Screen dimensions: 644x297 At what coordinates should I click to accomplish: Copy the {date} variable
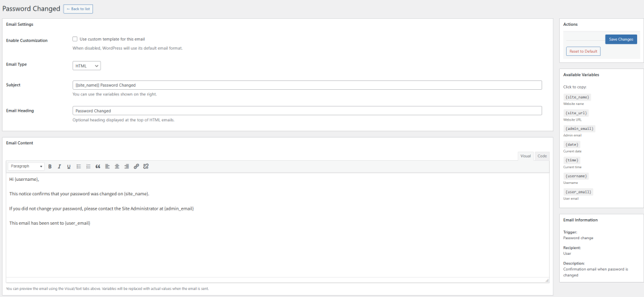572,144
